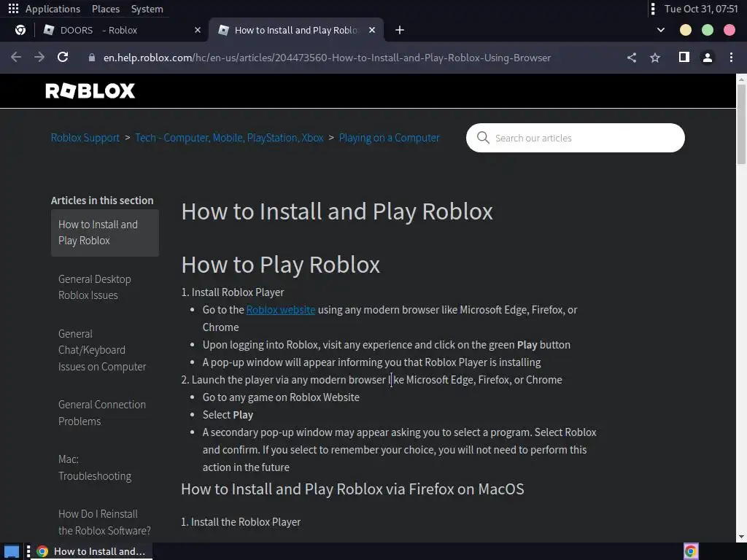Open General Desktop Roblox Issues article
The height and width of the screenshot is (560, 747).
pyautogui.click(x=94, y=287)
